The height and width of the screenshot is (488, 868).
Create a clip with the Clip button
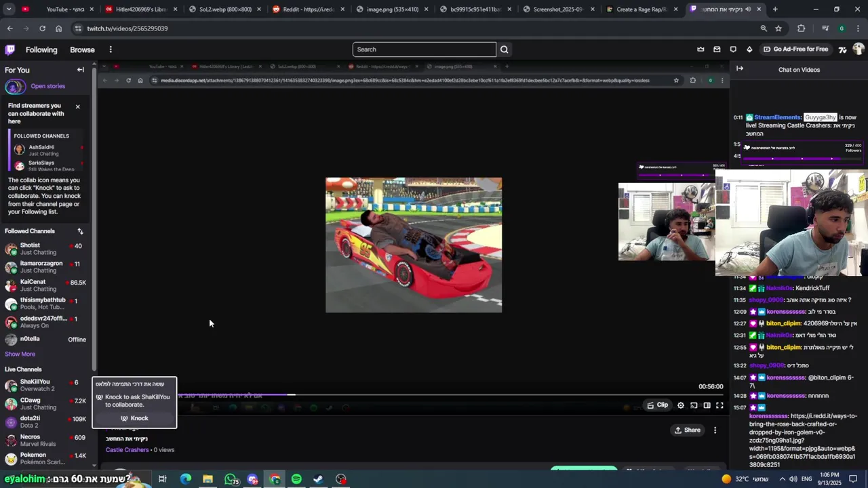click(658, 405)
